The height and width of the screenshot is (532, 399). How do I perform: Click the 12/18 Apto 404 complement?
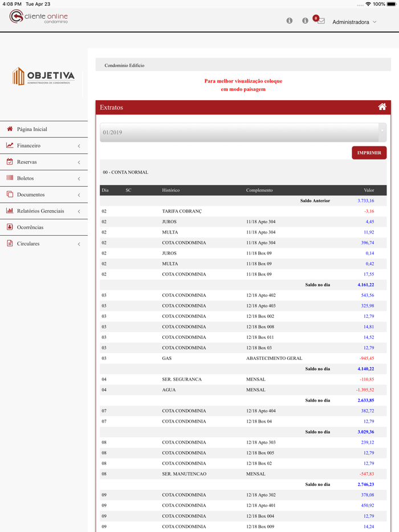pos(261,411)
